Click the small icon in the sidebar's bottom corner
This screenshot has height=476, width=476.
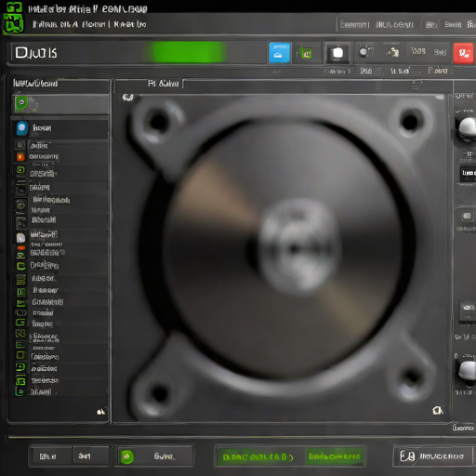[101, 412]
